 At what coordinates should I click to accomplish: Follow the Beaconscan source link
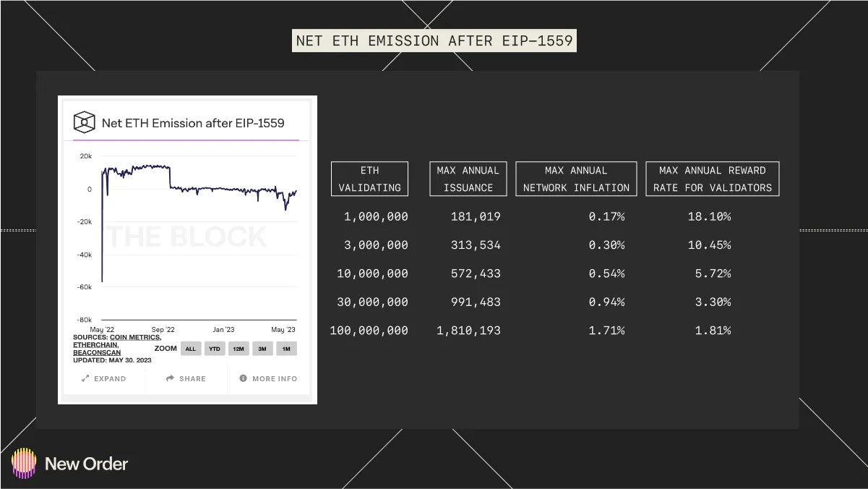[97, 352]
